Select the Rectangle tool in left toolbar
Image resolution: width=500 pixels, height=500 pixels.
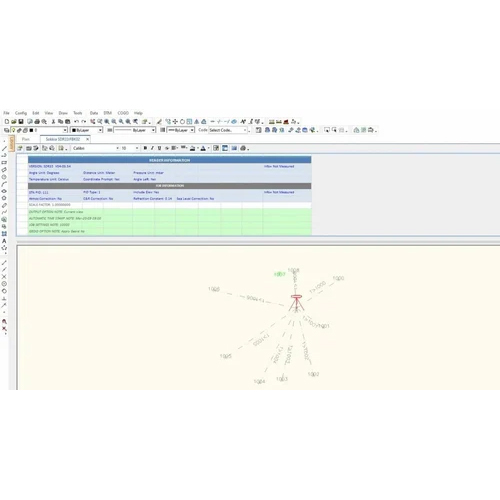[4, 163]
